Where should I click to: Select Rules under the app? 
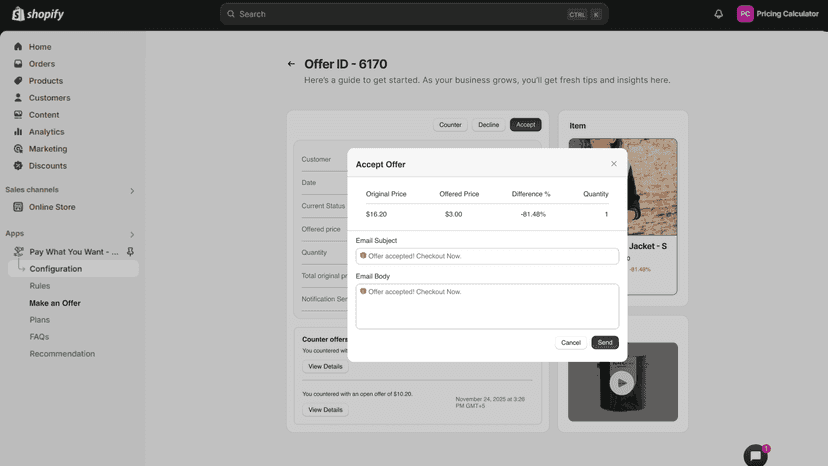40,286
